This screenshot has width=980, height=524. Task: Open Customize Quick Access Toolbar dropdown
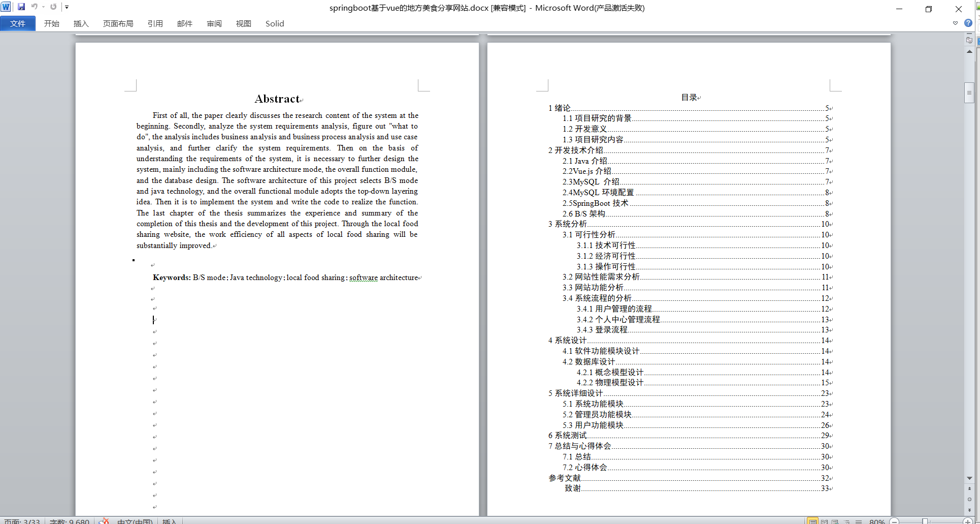67,7
